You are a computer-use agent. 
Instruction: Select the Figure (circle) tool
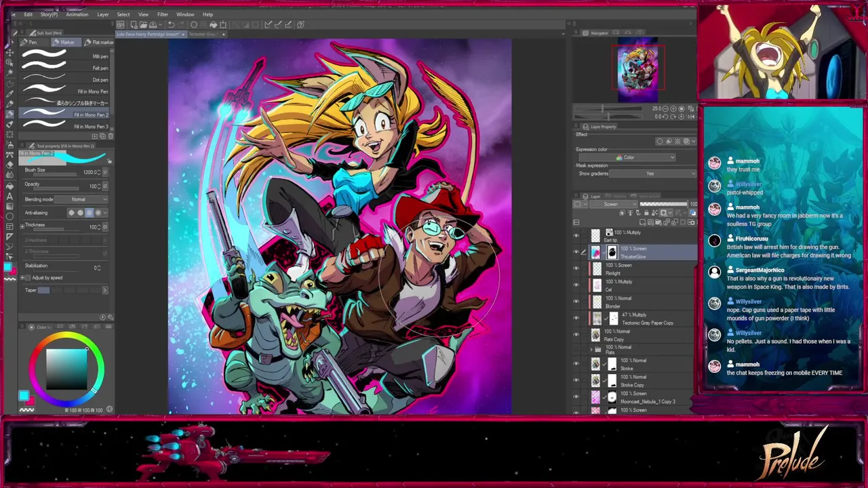tap(9, 217)
